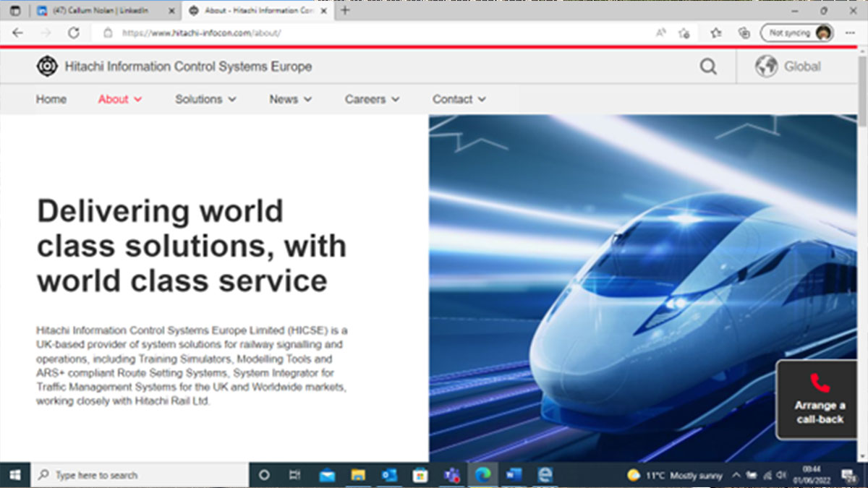Open Outlook from the taskbar
868x488 pixels.
coord(388,475)
